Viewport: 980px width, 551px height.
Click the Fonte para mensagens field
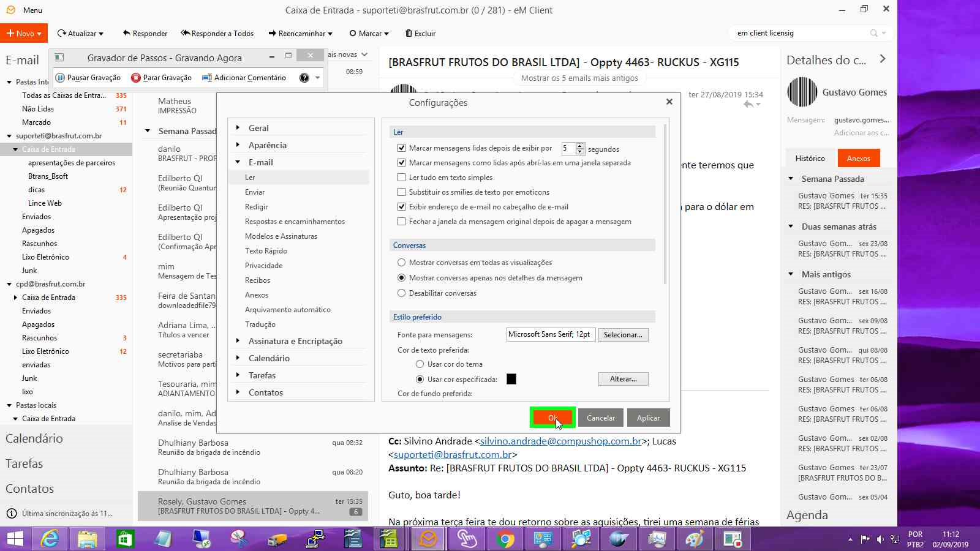pos(551,334)
